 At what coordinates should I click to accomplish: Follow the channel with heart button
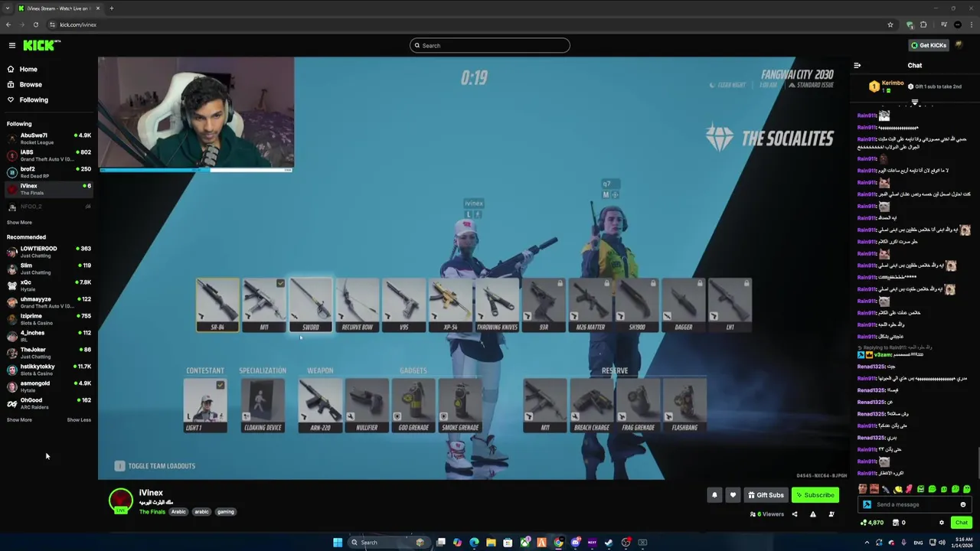pos(733,495)
